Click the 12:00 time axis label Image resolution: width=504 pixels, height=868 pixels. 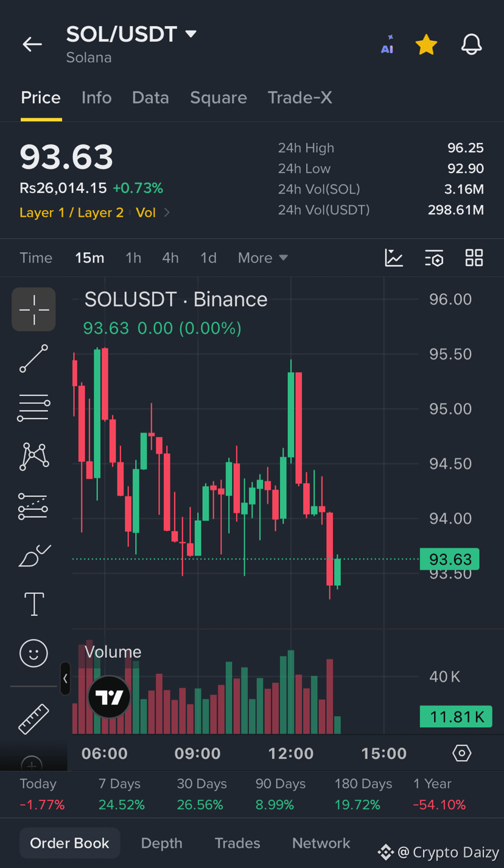[291, 753]
